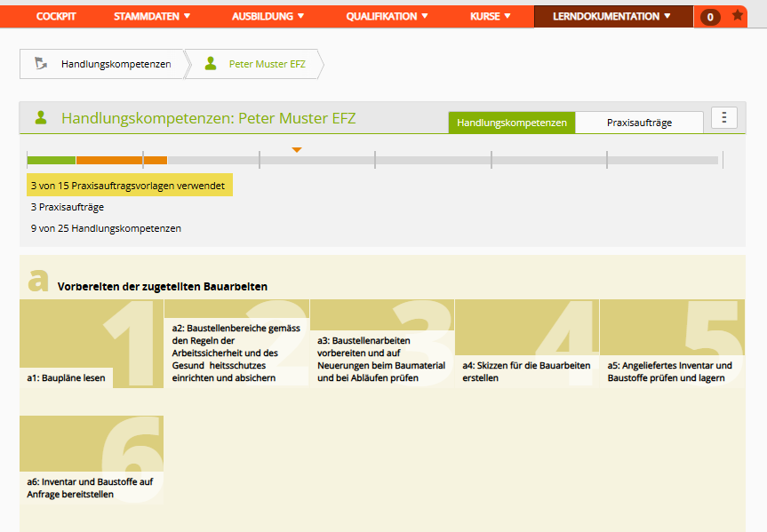Open the three-dot options menu
This screenshot has width=767, height=532.
[x=724, y=117]
